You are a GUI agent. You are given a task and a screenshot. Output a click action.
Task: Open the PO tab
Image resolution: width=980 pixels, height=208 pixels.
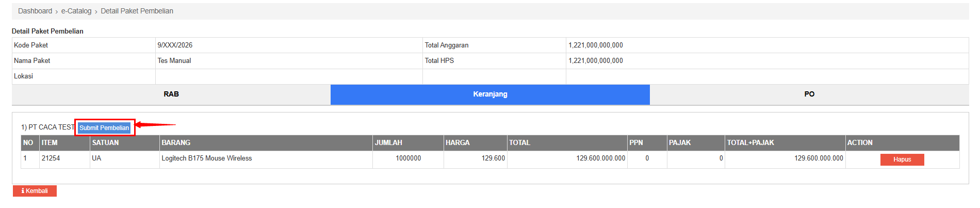coord(809,94)
